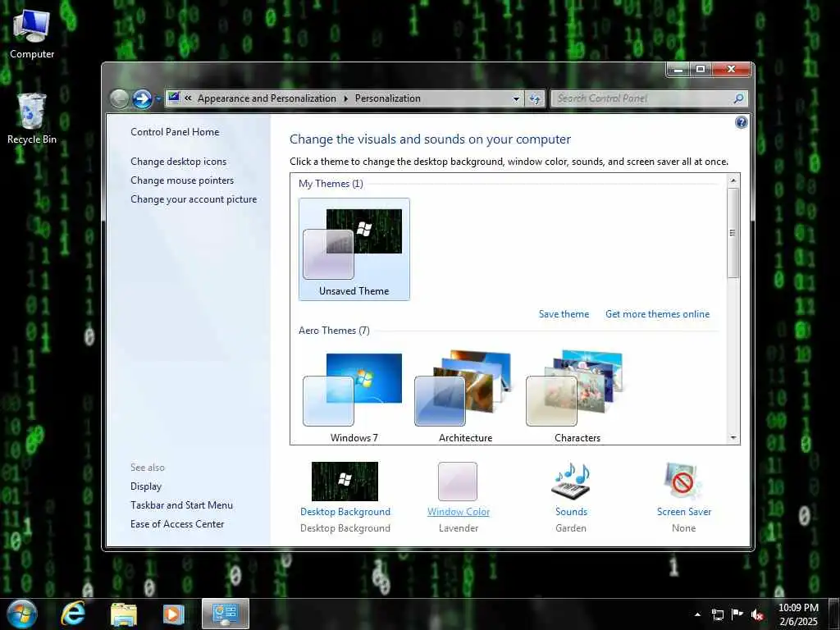Open Control Panel Home link
Viewport: 840px width, 630px height.
point(175,132)
